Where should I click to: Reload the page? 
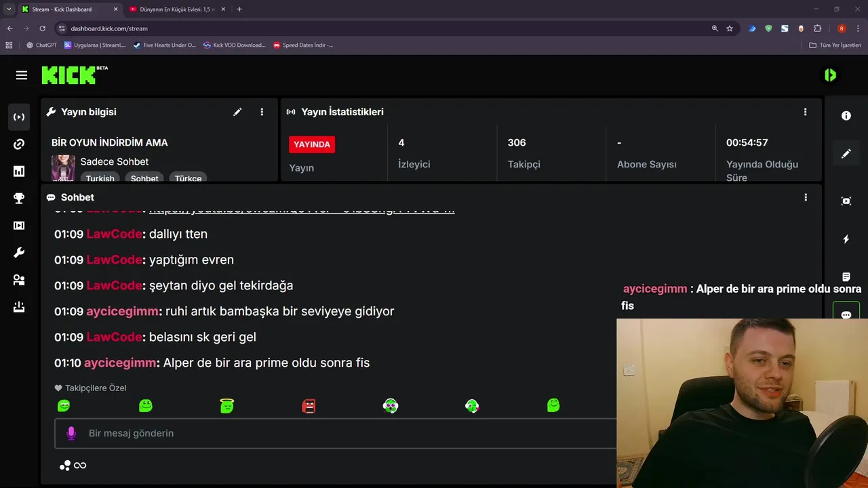tap(42, 28)
